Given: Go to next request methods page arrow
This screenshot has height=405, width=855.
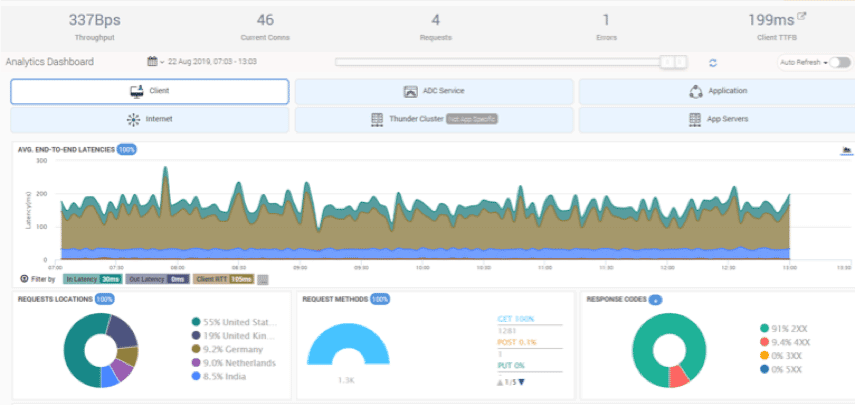Looking at the screenshot, I should [x=521, y=382].
